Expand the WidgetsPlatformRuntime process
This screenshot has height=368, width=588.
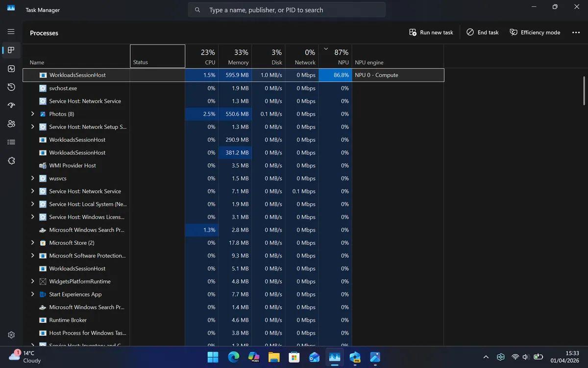[x=32, y=281]
